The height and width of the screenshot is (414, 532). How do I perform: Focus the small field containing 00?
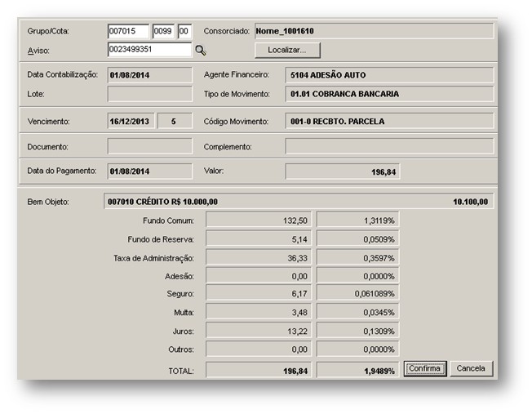tap(184, 31)
